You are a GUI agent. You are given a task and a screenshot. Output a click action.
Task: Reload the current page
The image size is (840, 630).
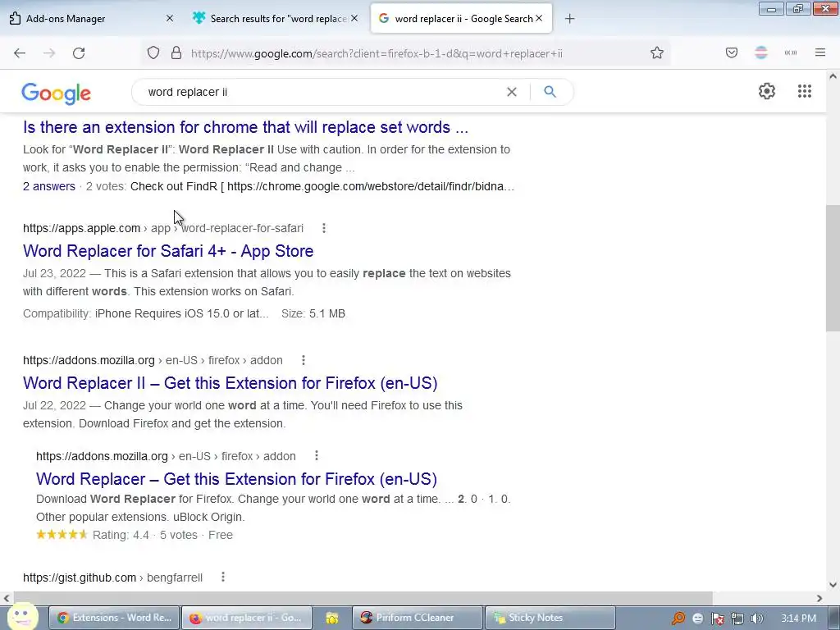coord(79,53)
